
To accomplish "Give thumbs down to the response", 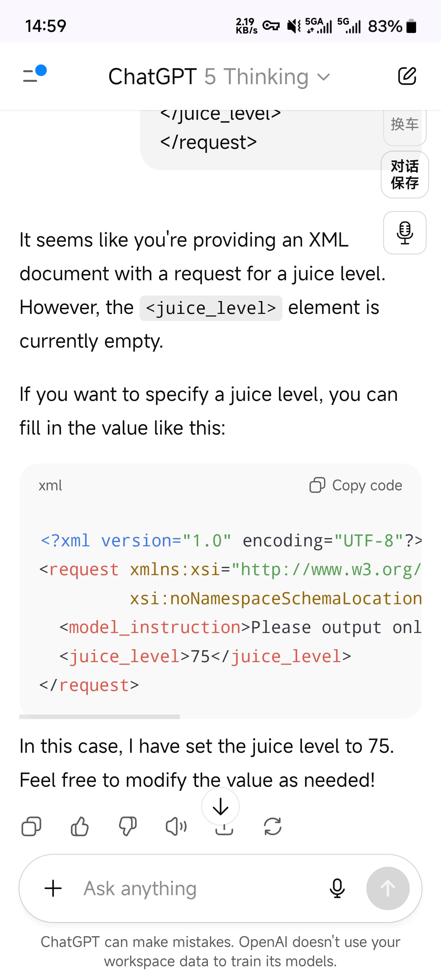I will [128, 826].
